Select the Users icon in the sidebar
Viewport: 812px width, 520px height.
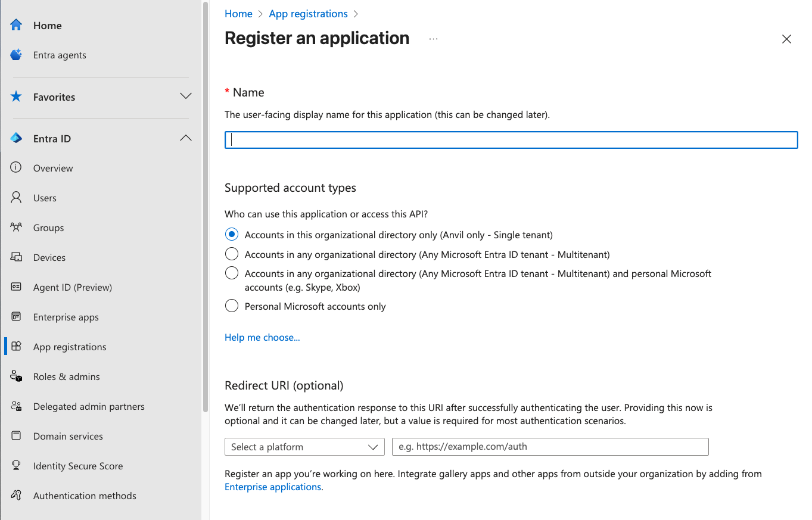[x=16, y=197]
